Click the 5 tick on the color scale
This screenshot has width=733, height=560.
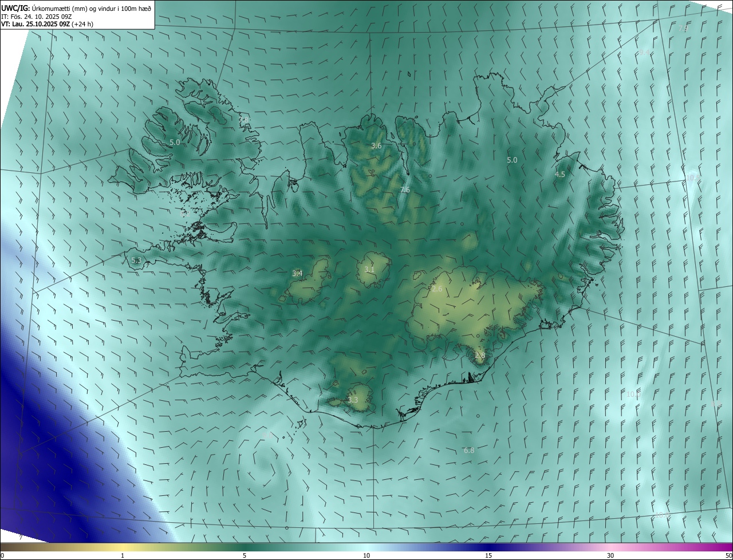coord(245,555)
